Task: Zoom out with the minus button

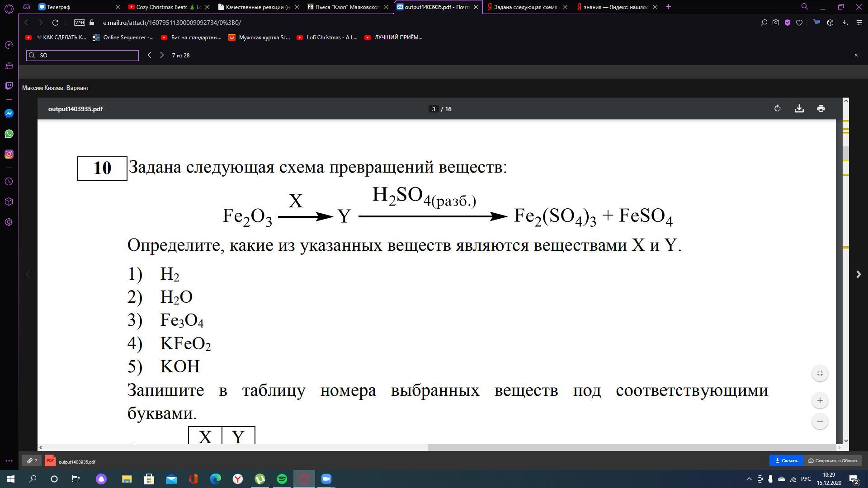Action: coord(820,421)
